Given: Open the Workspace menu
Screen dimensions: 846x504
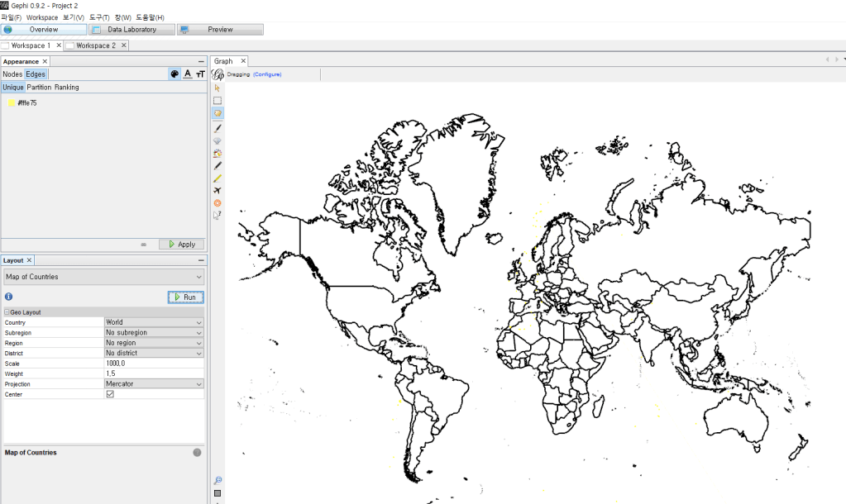Looking at the screenshot, I should click(x=42, y=17).
